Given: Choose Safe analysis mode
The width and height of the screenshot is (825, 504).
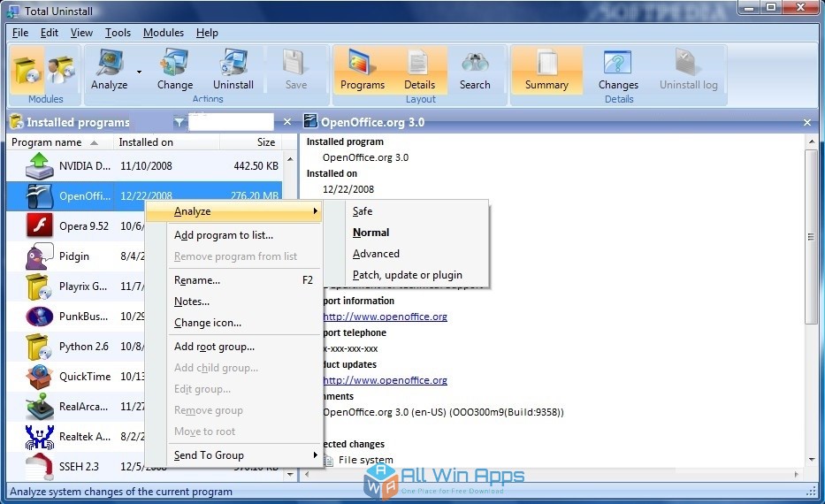Looking at the screenshot, I should tap(407, 211).
